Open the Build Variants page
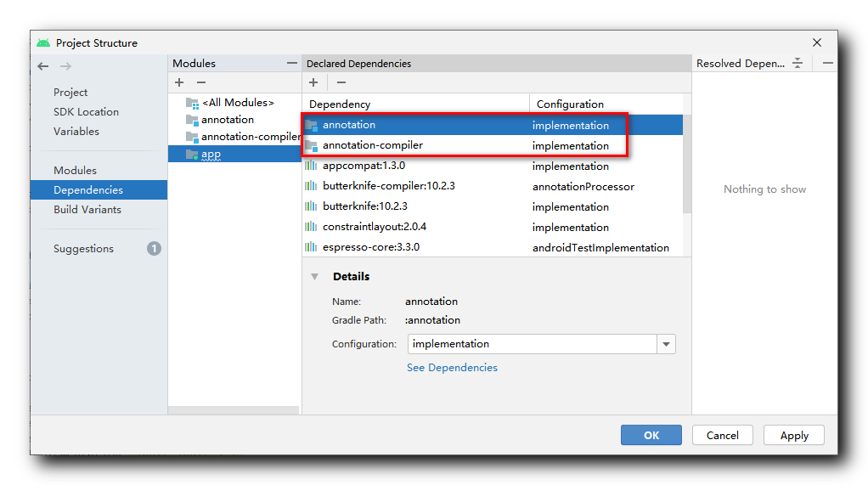Viewport: 868px width, 485px height. coord(87,210)
